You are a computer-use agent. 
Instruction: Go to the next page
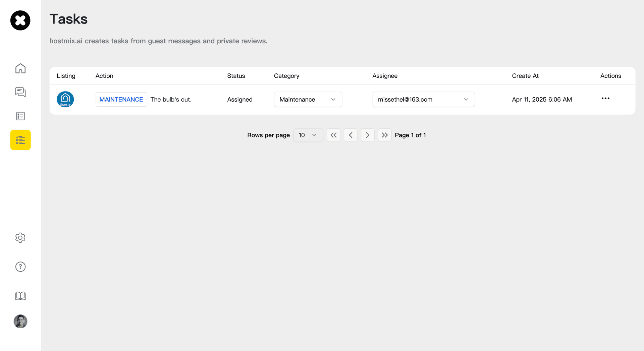368,135
